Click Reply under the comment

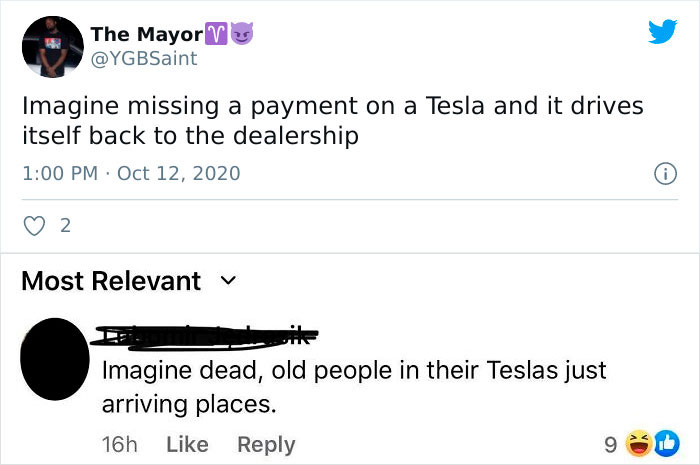point(267,445)
